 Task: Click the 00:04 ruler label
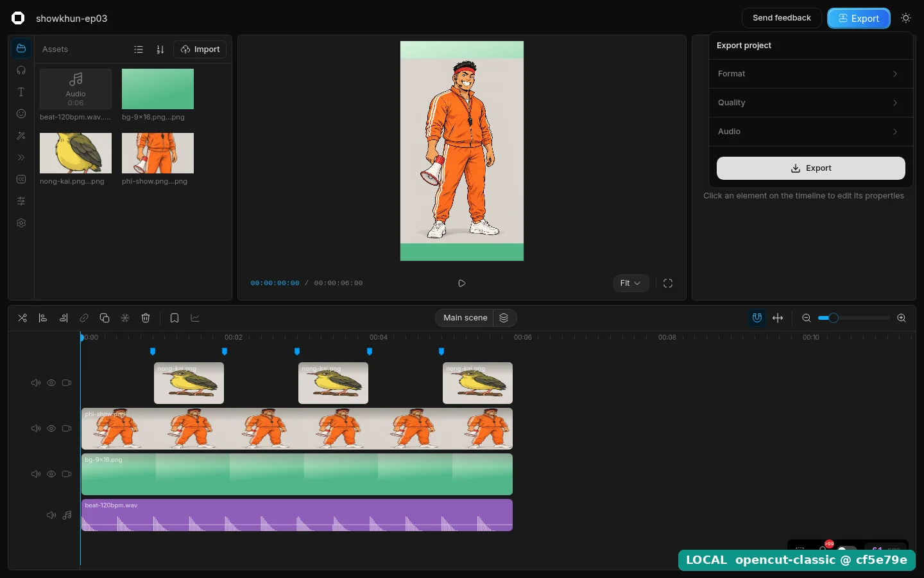coord(379,337)
